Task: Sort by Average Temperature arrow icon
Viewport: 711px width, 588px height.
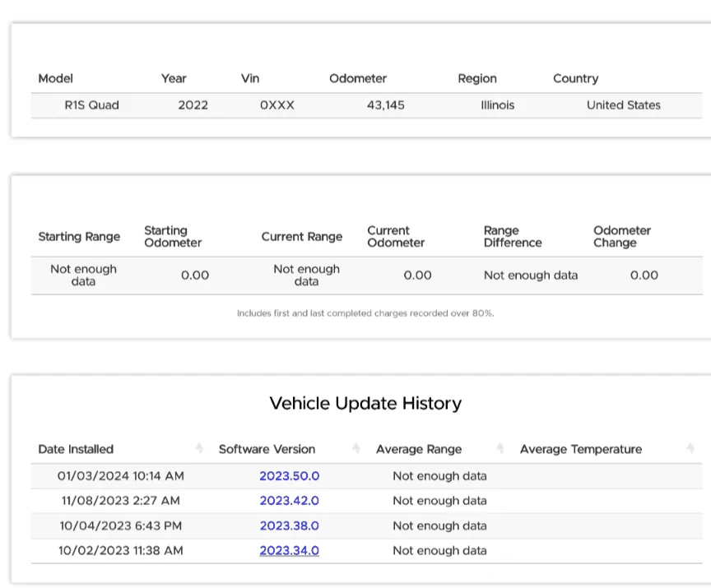Action: [x=690, y=448]
